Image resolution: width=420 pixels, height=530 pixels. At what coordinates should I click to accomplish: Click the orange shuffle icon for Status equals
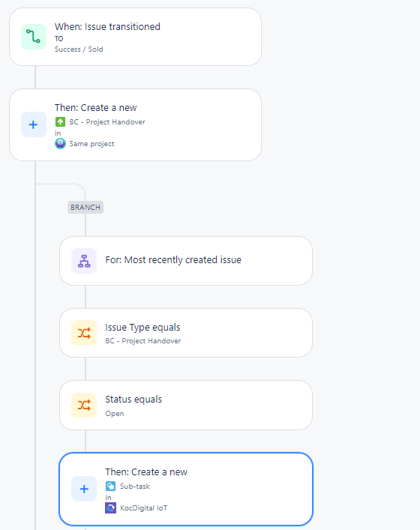[84, 405]
